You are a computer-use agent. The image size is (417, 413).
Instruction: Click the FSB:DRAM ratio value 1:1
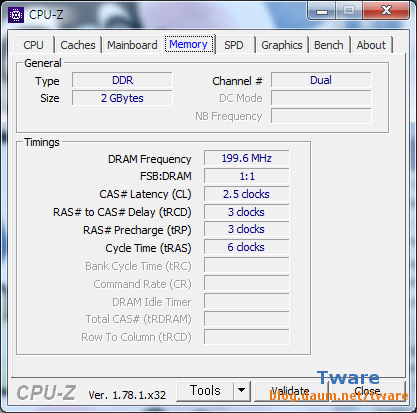click(x=247, y=176)
